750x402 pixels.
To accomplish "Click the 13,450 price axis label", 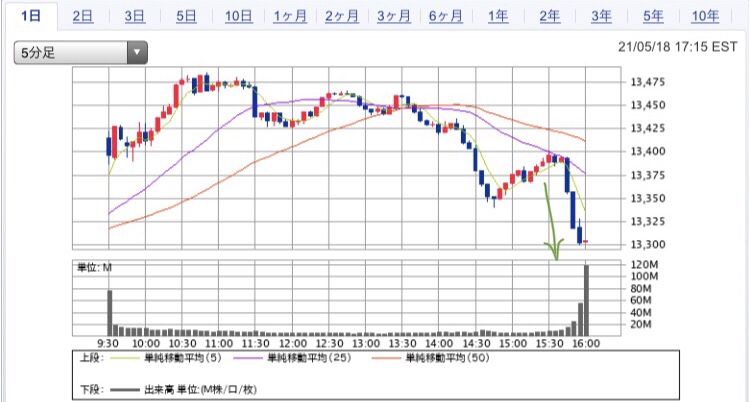I will tap(648, 105).
